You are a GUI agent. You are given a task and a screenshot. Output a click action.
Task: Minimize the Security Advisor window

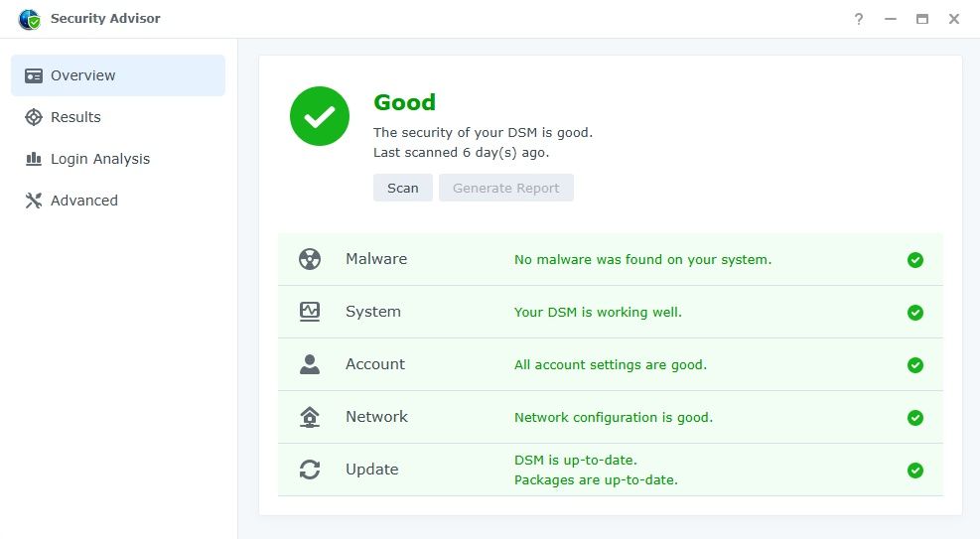(x=891, y=20)
